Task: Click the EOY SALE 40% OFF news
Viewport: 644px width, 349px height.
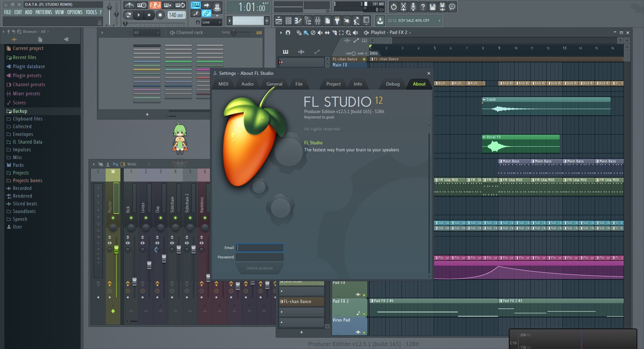Action: (x=413, y=20)
